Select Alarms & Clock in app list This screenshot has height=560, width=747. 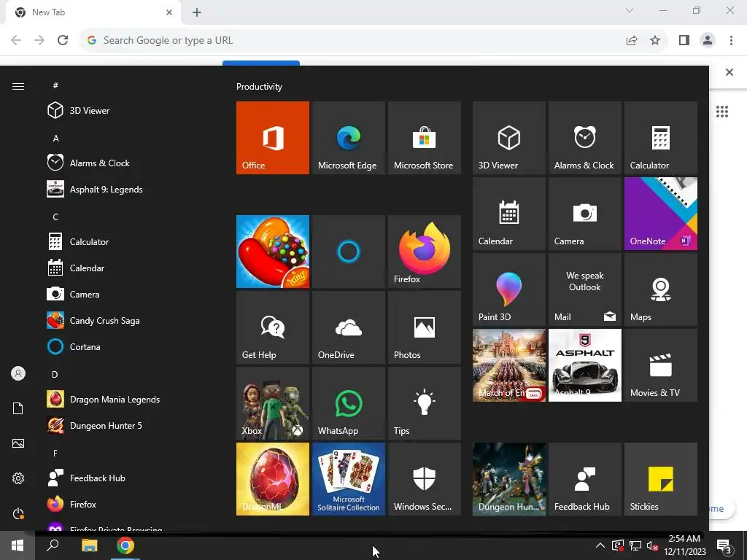click(128, 163)
